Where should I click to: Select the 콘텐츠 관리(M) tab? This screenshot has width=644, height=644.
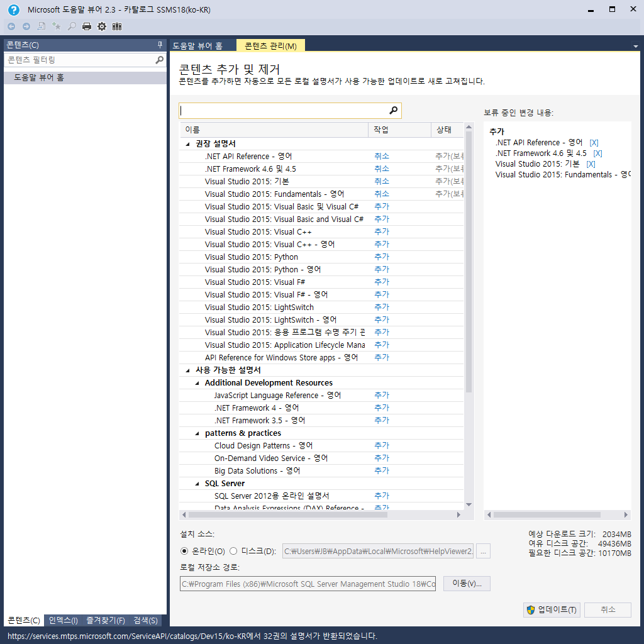tap(270, 45)
